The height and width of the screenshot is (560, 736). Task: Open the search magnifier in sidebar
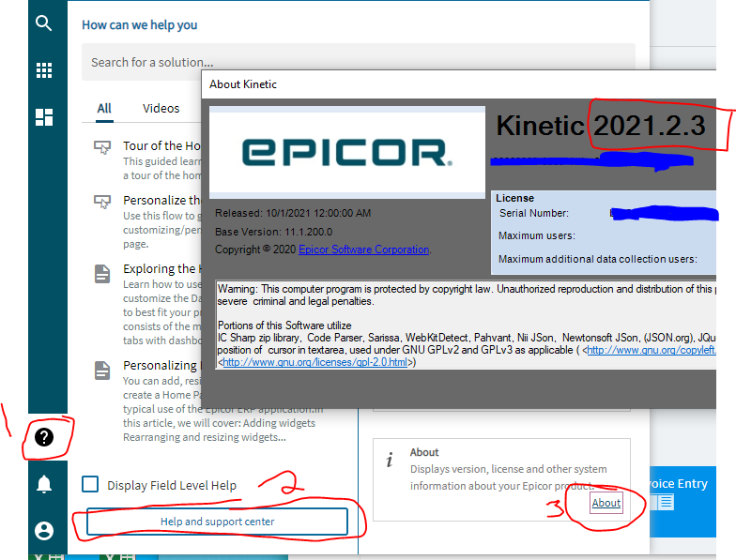(x=43, y=23)
